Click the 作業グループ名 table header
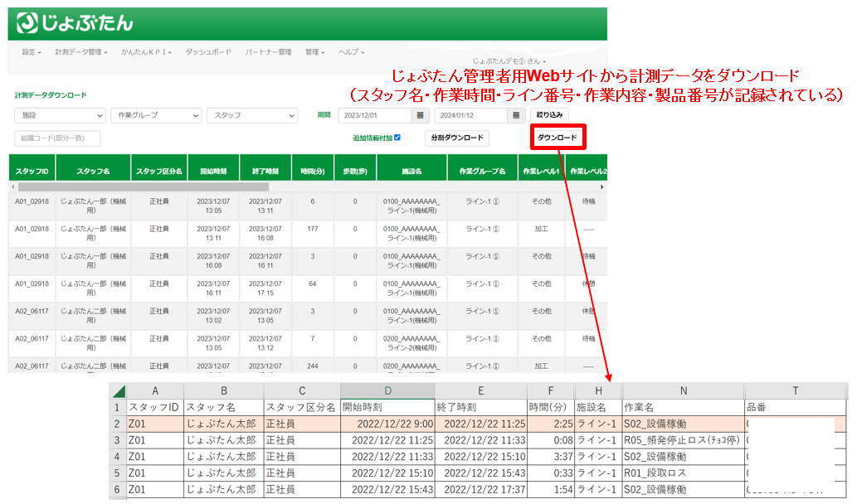Viewport: 857px width, 504px height. click(483, 167)
